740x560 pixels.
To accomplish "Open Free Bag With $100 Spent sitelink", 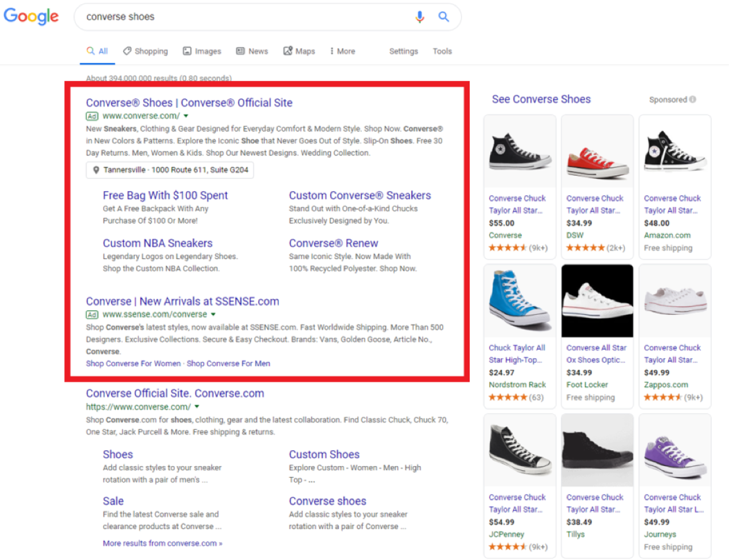I will point(165,195).
